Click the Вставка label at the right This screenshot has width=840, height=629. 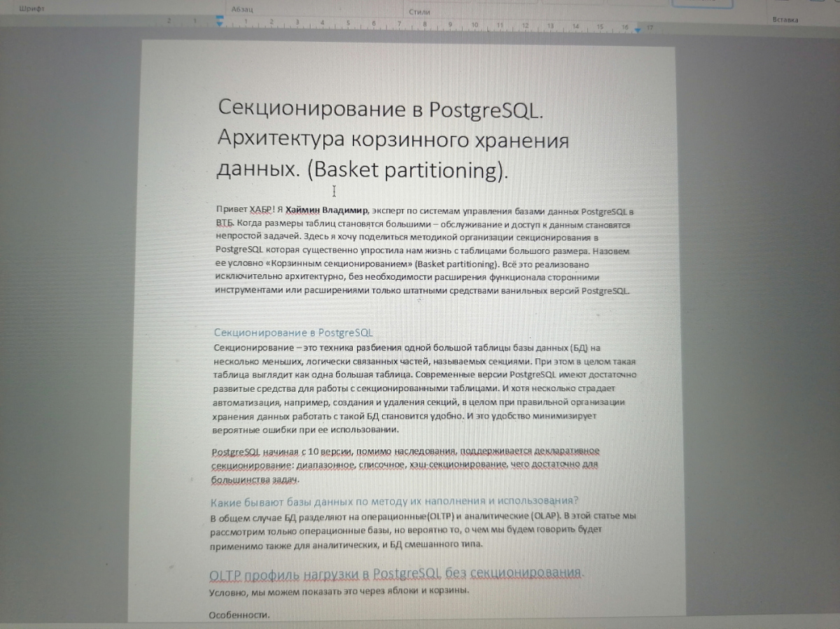pyautogui.click(x=785, y=20)
